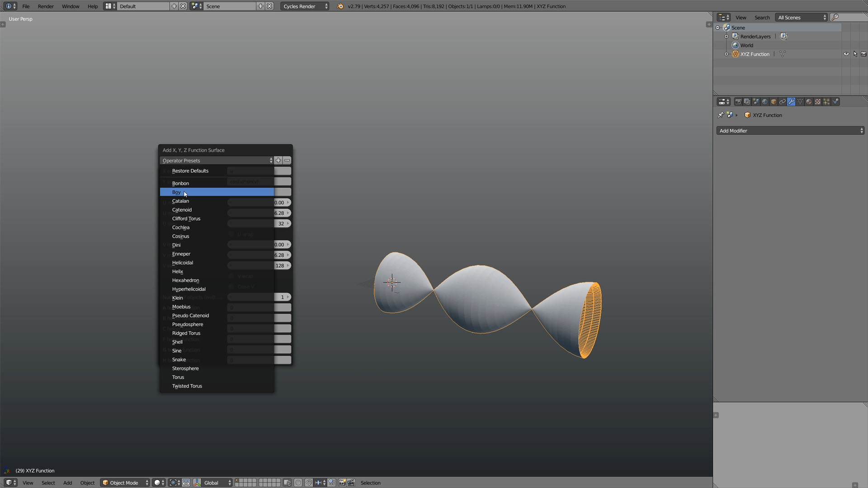
Task: Open the Constraints properties tab chain icon
Action: tap(782, 102)
